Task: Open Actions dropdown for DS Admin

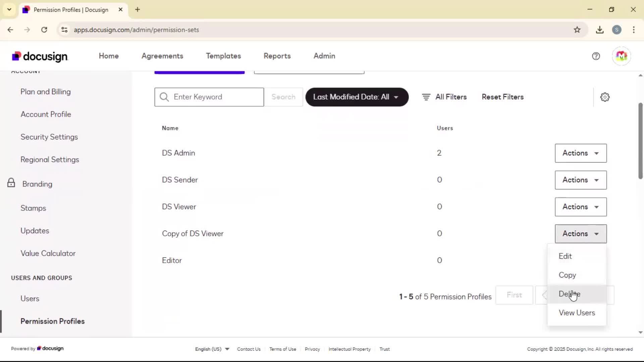Action: point(581,153)
